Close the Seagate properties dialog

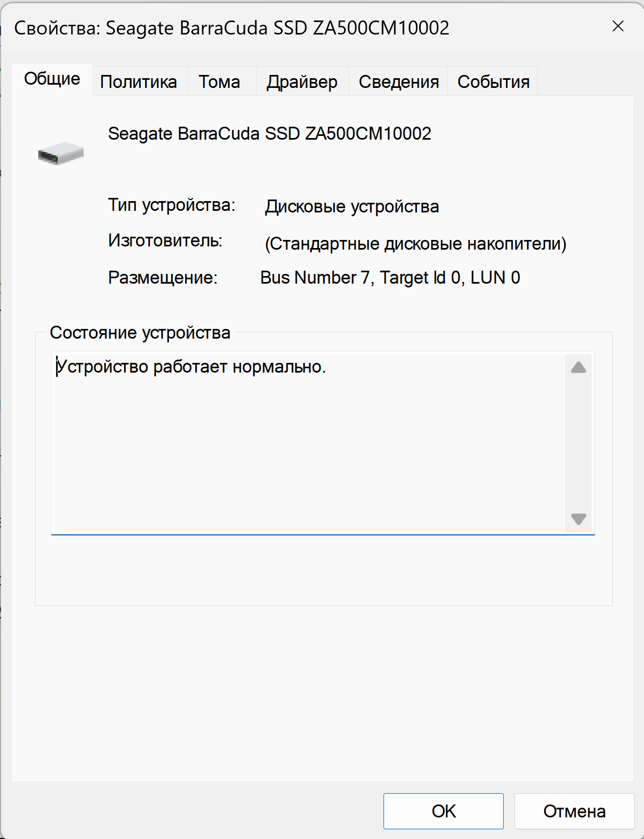pyautogui.click(x=618, y=26)
